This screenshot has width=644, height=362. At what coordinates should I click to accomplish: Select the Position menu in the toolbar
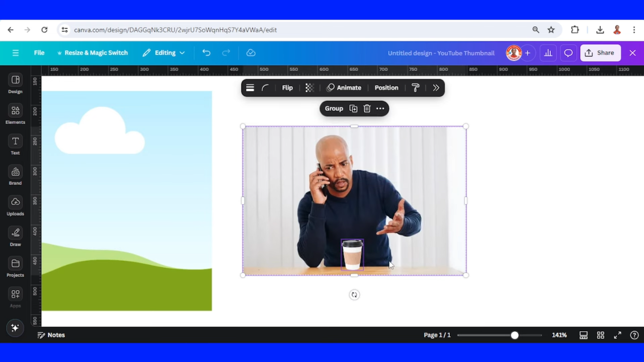(x=386, y=88)
